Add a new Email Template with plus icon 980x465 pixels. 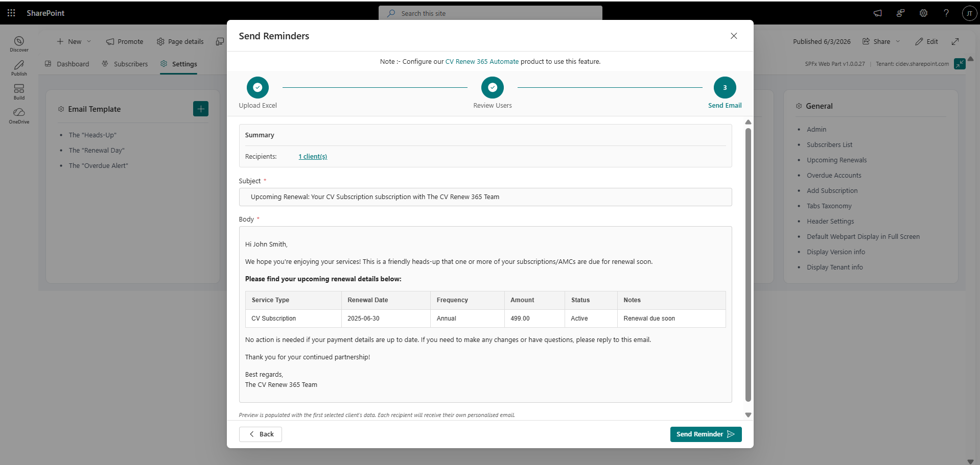(x=201, y=109)
